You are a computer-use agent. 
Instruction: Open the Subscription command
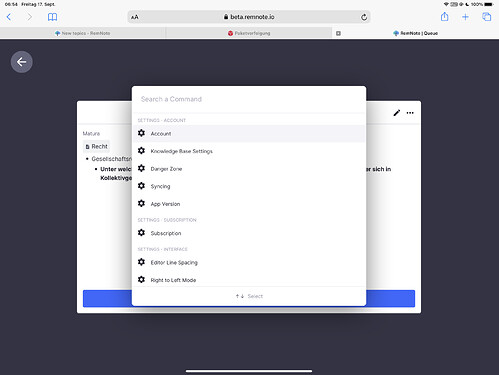click(249, 233)
